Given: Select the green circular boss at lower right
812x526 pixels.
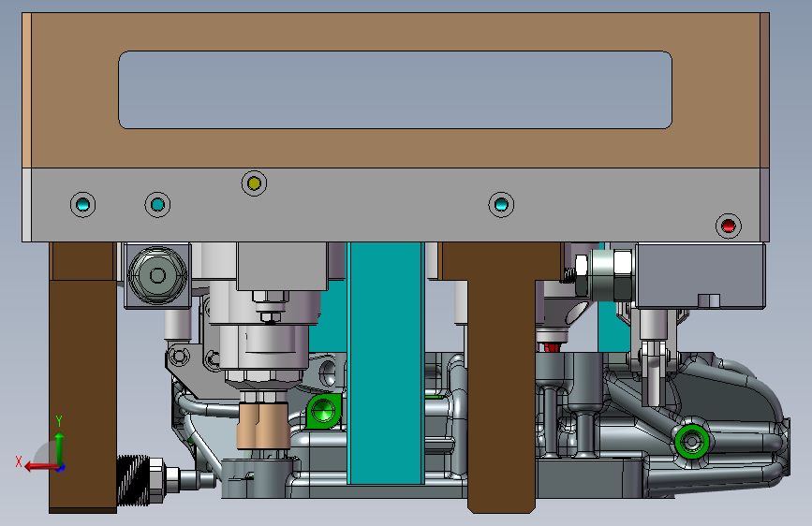Looking at the screenshot, I should point(692,442).
